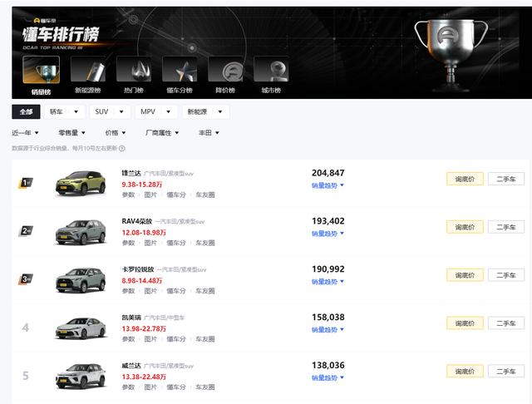Screen dimensions: 532x404
Task: Open the 降价榜 ranking icon
Action: [x=225, y=70]
